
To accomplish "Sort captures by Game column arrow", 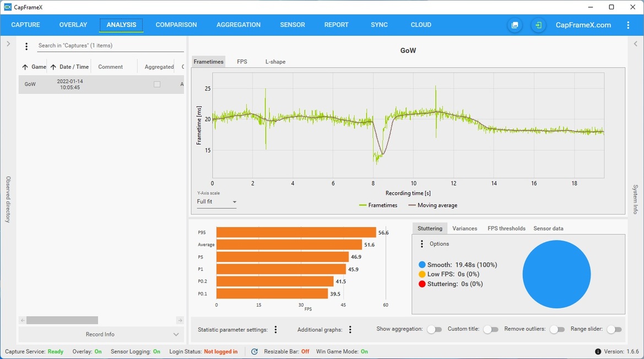I will point(25,67).
